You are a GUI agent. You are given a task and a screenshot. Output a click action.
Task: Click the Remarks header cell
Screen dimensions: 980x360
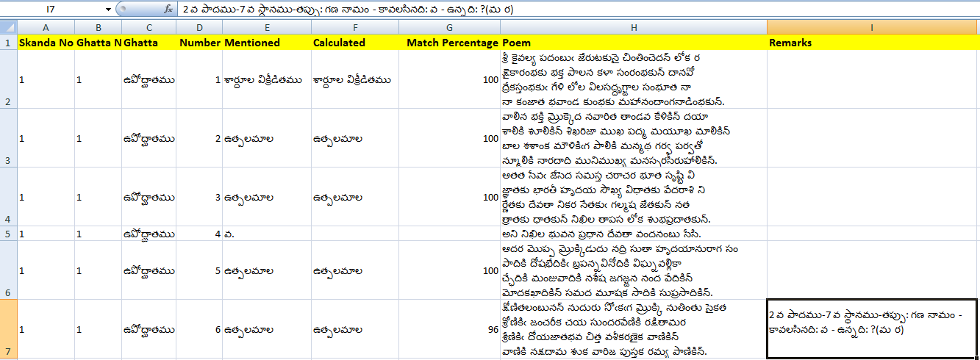(873, 43)
